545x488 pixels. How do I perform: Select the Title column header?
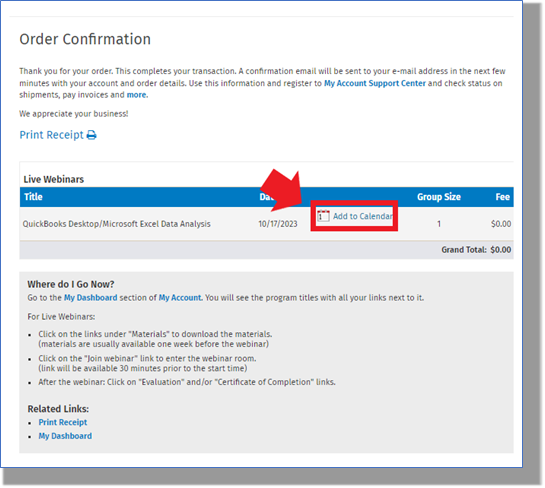click(x=33, y=197)
